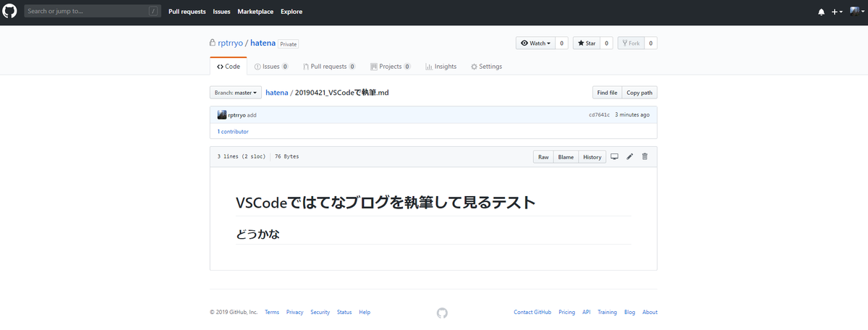Open Explore in top navigation
868x330 pixels.
click(x=292, y=12)
